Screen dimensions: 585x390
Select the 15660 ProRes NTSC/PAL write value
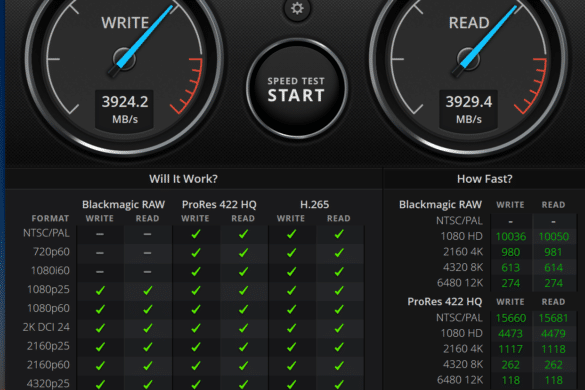coord(511,318)
